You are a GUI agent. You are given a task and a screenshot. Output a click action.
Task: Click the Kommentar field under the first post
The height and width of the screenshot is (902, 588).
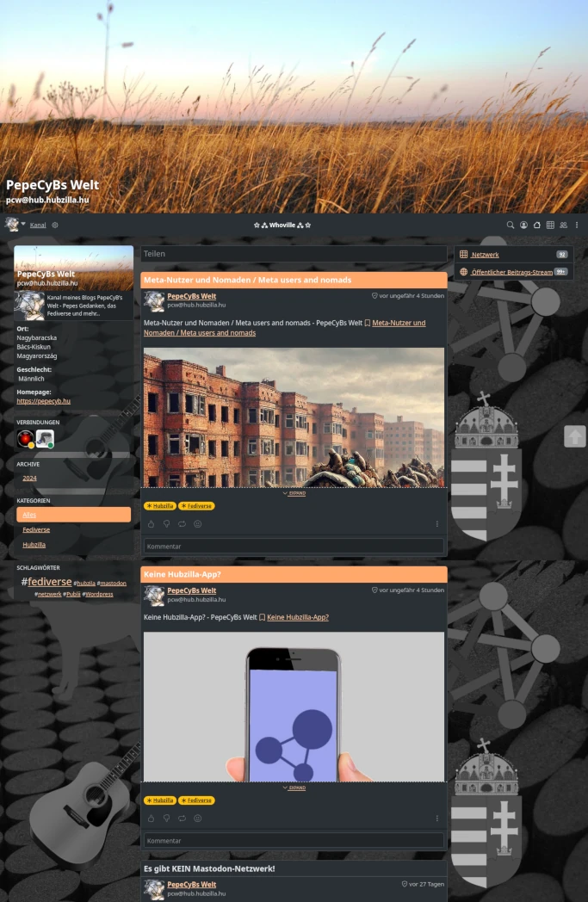point(294,547)
